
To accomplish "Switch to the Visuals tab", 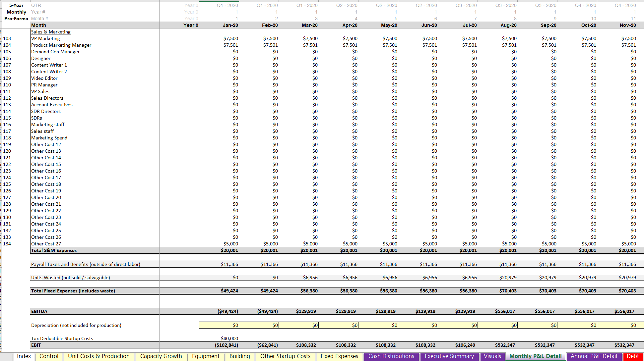I will 492,356.
